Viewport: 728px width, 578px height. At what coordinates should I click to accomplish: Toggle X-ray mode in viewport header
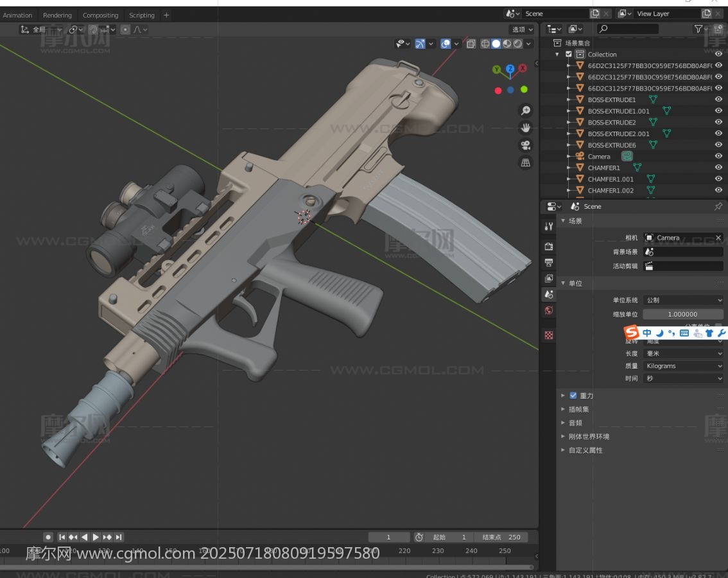pyautogui.click(x=471, y=44)
